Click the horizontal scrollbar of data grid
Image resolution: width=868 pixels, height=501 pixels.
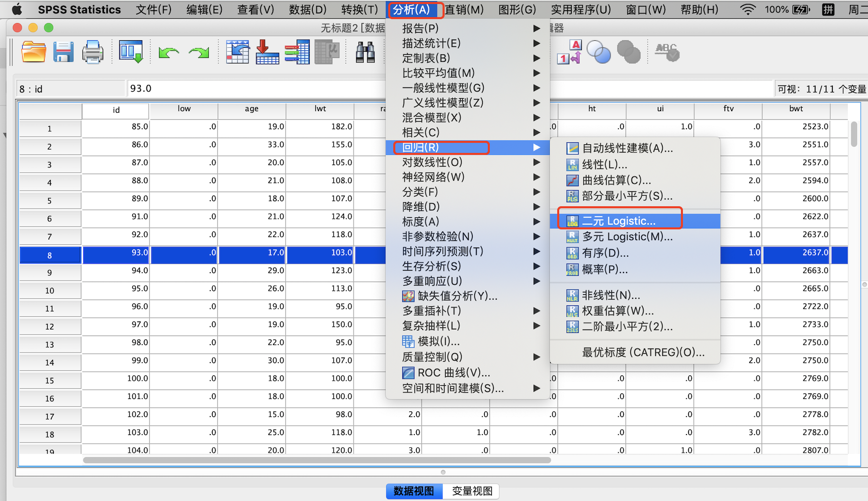[317, 460]
